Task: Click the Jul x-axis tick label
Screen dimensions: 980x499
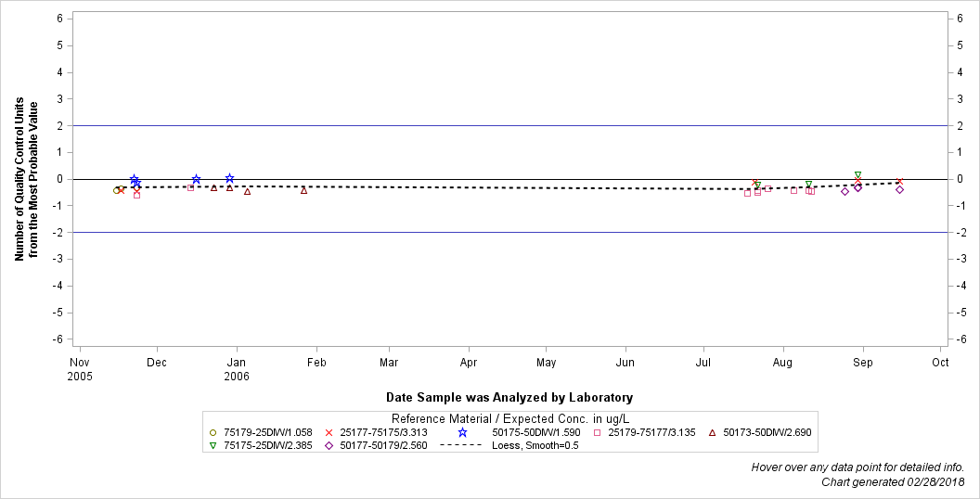Action: point(703,363)
